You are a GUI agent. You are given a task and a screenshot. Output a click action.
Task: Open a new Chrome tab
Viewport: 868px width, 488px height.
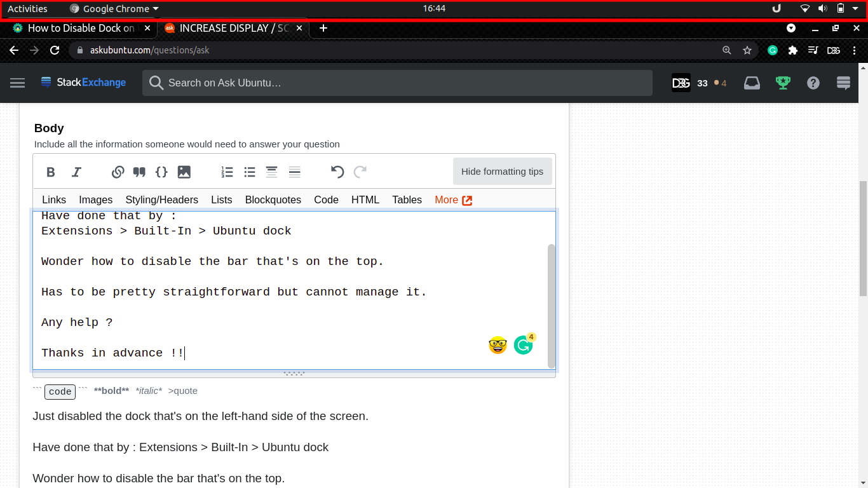323,28
